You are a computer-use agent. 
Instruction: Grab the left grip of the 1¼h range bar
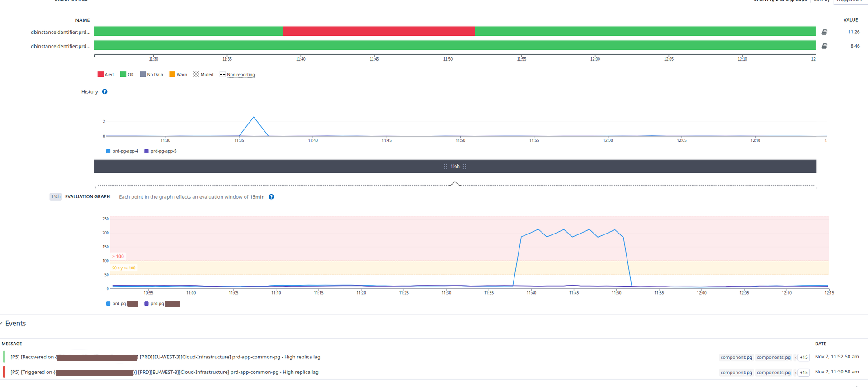coord(445,167)
